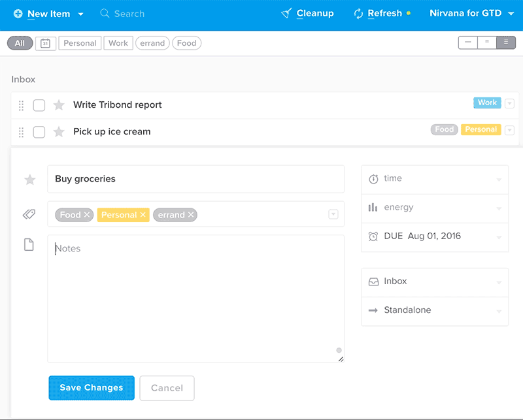523x420 pixels.
Task: Select the All filter tab
Action: [x=20, y=43]
